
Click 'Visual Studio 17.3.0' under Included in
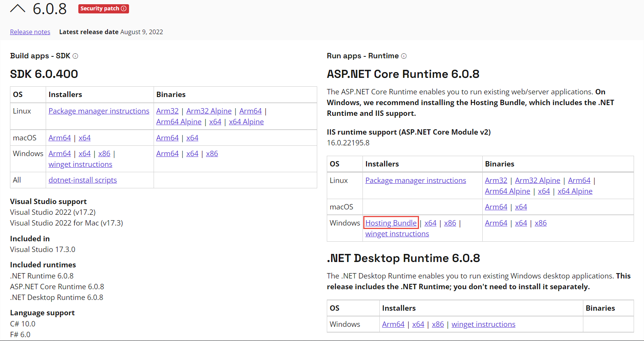43,249
